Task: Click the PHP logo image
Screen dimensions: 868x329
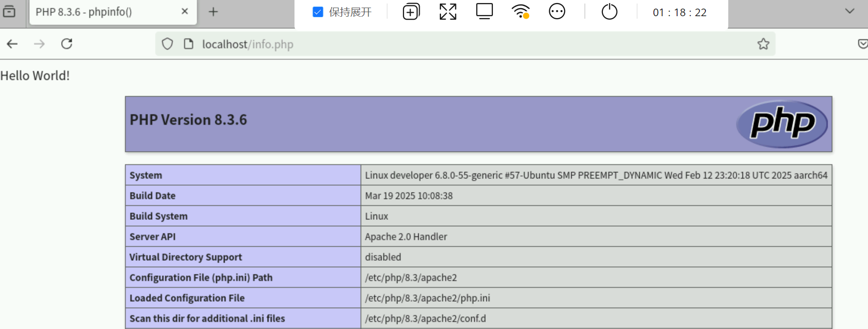Action: click(782, 124)
